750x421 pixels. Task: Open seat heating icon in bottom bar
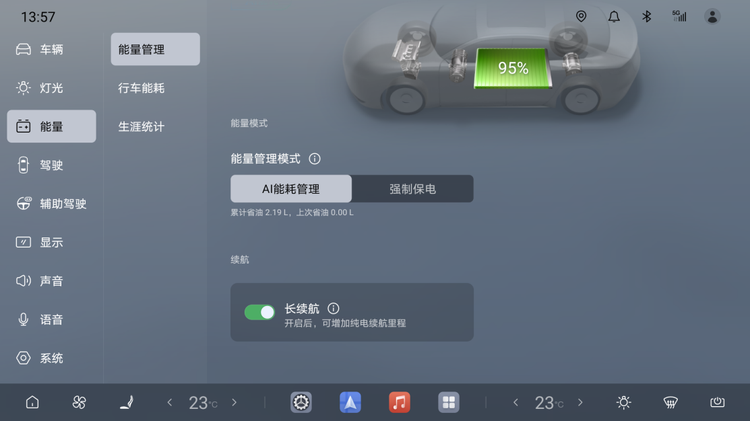tap(127, 402)
